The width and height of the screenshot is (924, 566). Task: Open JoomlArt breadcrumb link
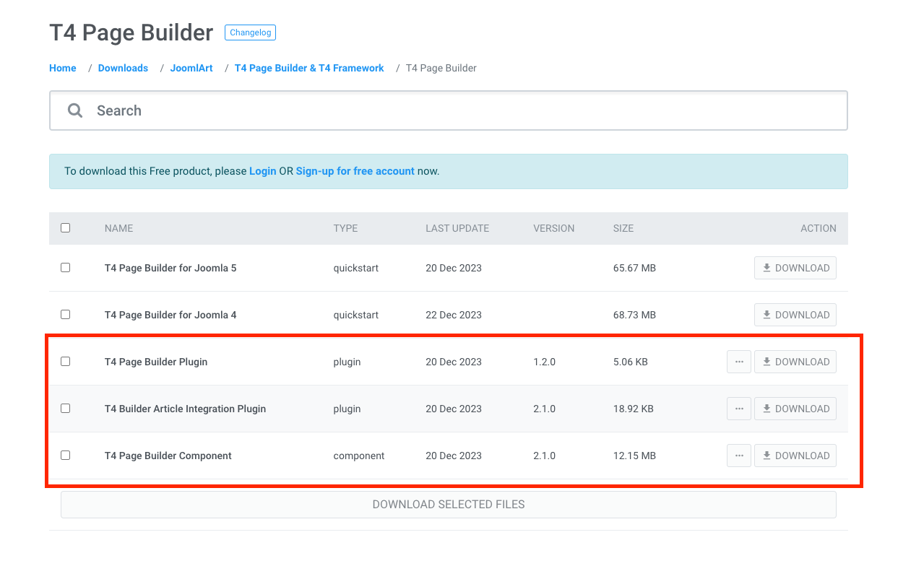[x=191, y=68]
